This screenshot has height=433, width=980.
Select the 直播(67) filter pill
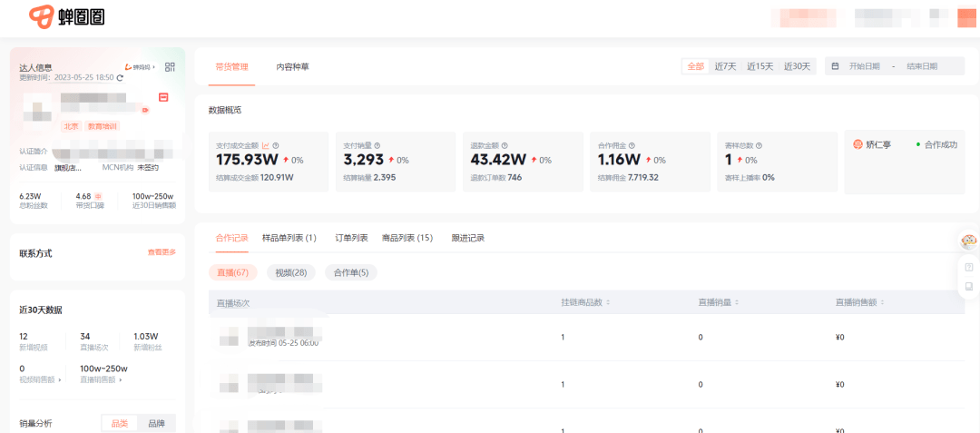pyautogui.click(x=233, y=272)
